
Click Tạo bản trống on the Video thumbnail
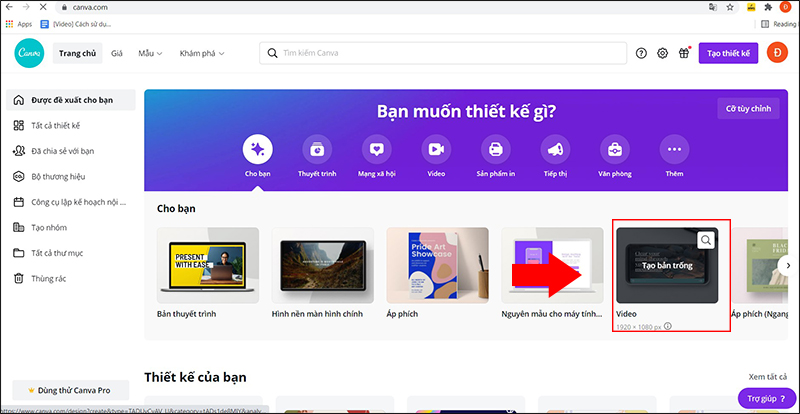667,265
